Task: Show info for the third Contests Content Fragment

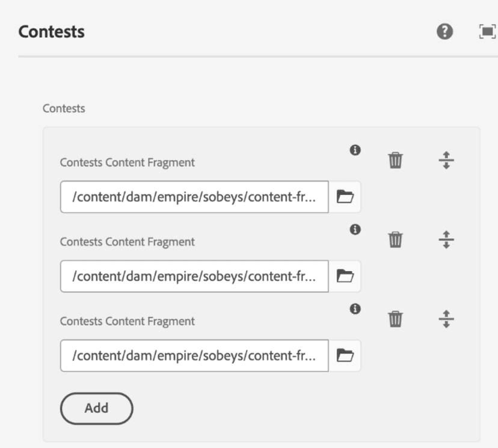Action: [x=355, y=308]
